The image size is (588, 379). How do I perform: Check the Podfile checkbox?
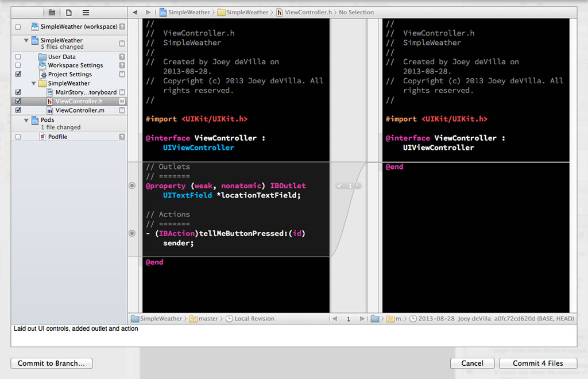click(x=18, y=137)
